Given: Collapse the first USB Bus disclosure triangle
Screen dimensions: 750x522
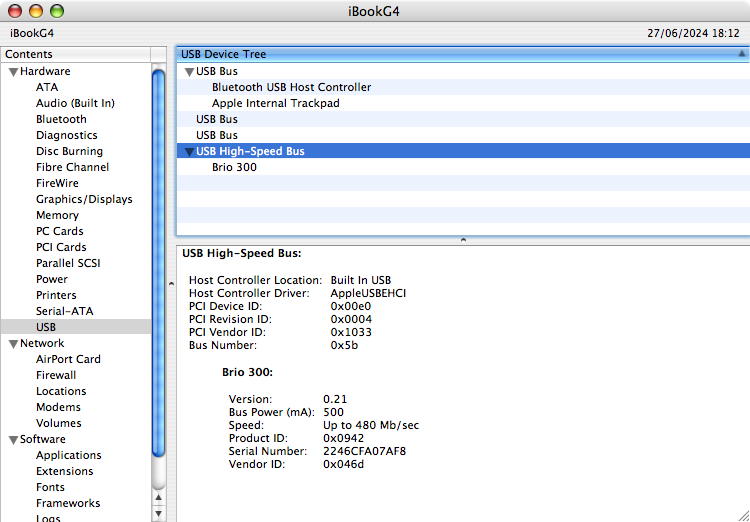Looking at the screenshot, I should pos(189,72).
